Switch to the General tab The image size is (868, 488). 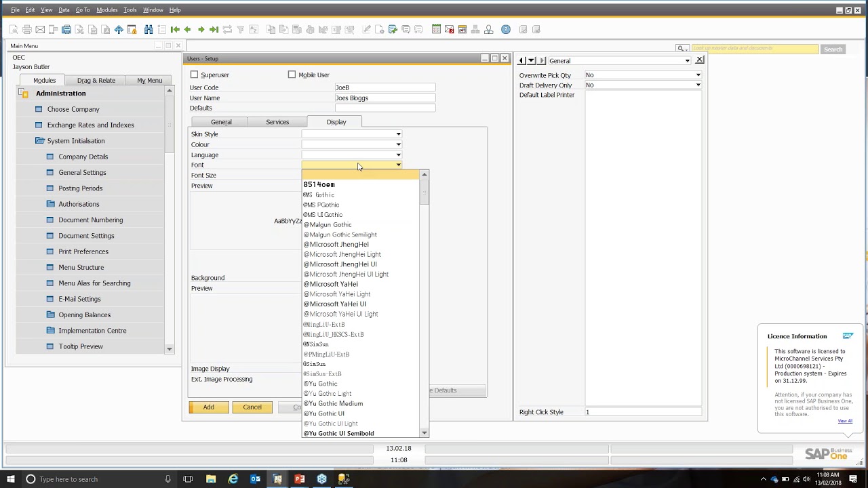(221, 122)
